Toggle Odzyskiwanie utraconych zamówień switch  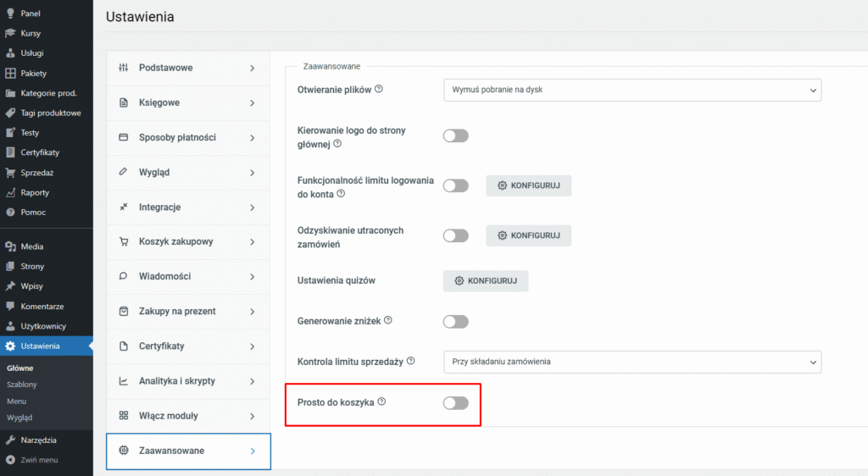point(455,235)
